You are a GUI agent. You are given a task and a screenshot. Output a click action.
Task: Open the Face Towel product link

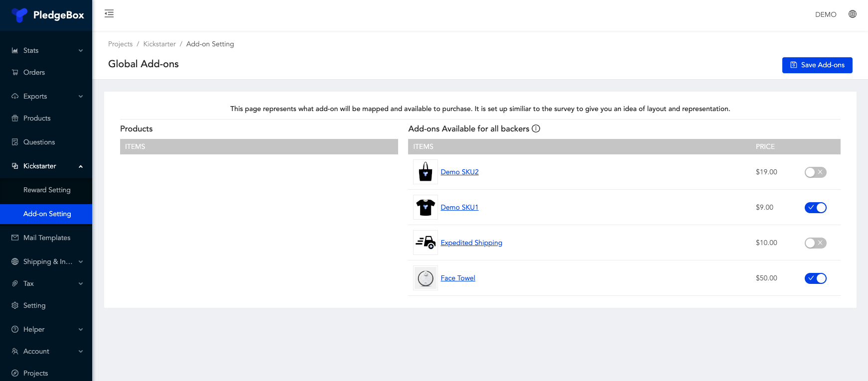pyautogui.click(x=457, y=278)
